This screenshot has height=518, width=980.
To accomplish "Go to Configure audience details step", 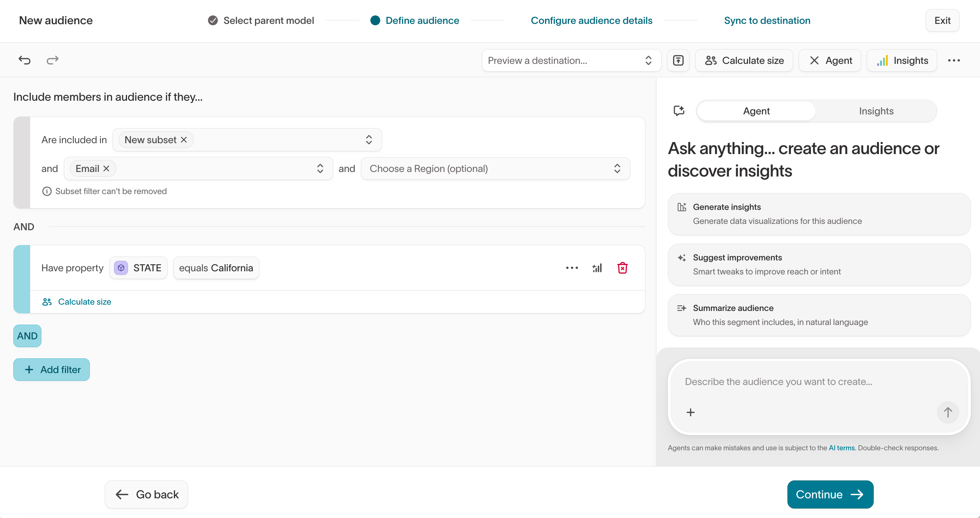I will [591, 21].
